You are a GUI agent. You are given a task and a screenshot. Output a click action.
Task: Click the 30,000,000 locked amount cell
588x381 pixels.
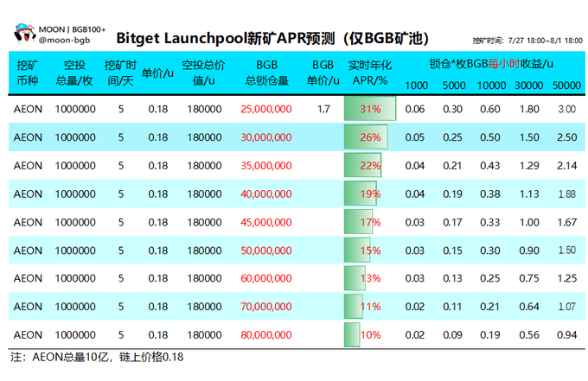click(x=266, y=137)
